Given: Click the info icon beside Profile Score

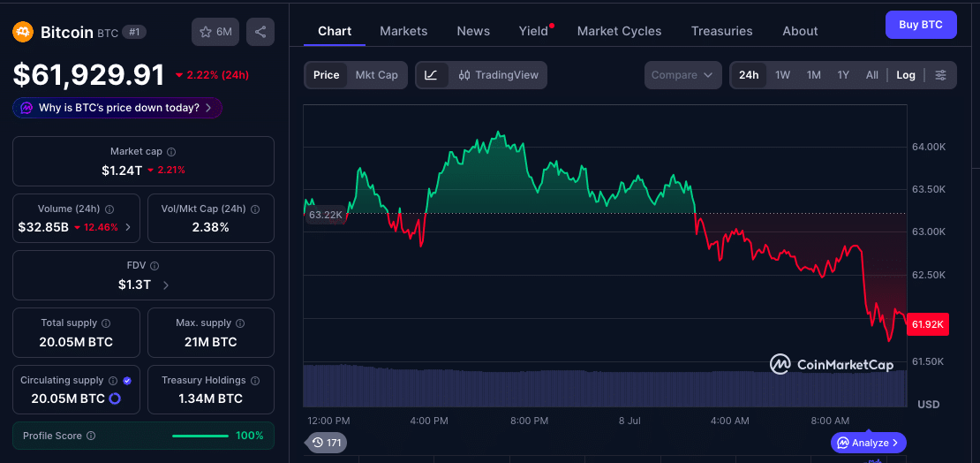Looking at the screenshot, I should 91,436.
